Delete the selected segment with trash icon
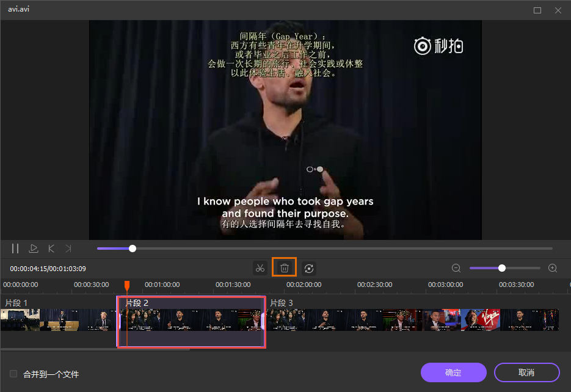The height and width of the screenshot is (392, 571). click(x=285, y=268)
